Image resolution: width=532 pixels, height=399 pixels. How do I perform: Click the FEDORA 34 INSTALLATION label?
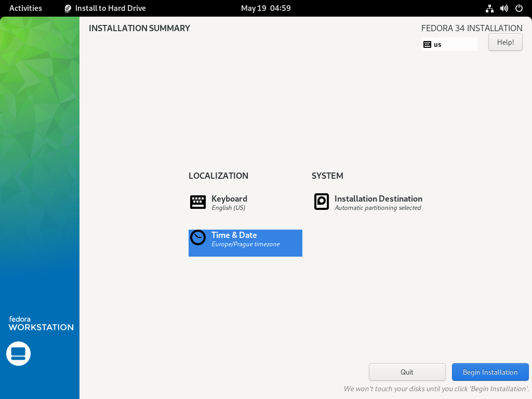tap(472, 28)
